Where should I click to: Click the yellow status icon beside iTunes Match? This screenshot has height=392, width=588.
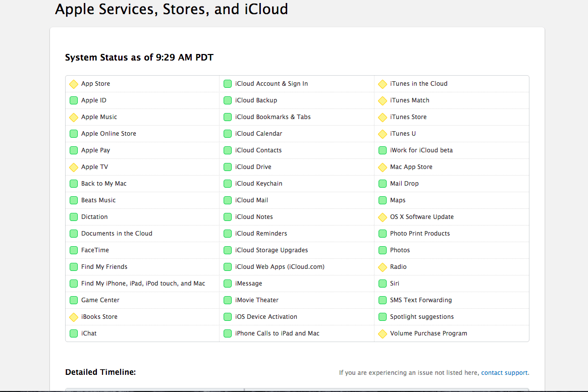pyautogui.click(x=383, y=100)
